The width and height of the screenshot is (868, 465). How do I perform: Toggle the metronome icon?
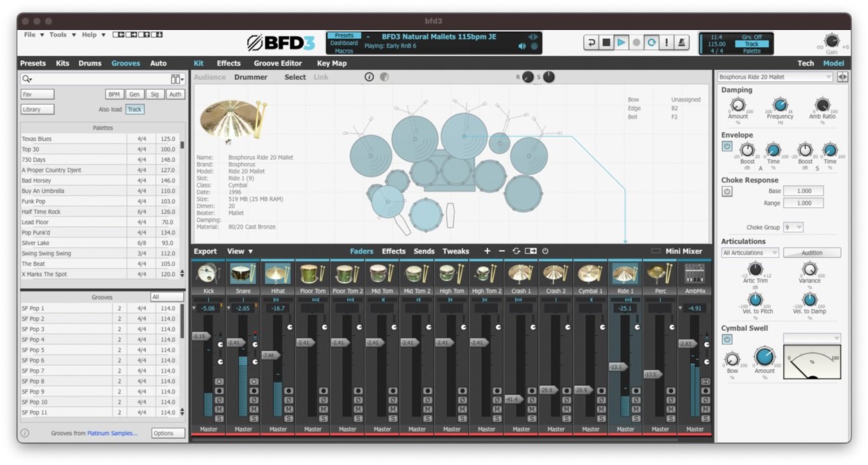click(x=682, y=42)
